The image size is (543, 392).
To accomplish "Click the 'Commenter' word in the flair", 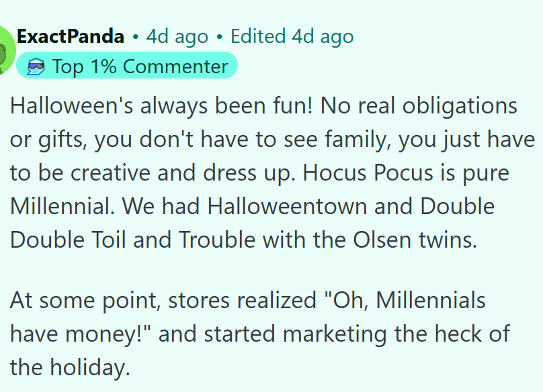I will tap(175, 66).
